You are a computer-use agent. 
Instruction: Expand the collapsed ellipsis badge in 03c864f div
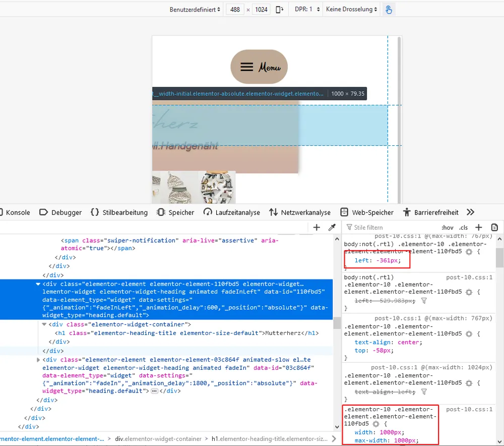coord(155,391)
